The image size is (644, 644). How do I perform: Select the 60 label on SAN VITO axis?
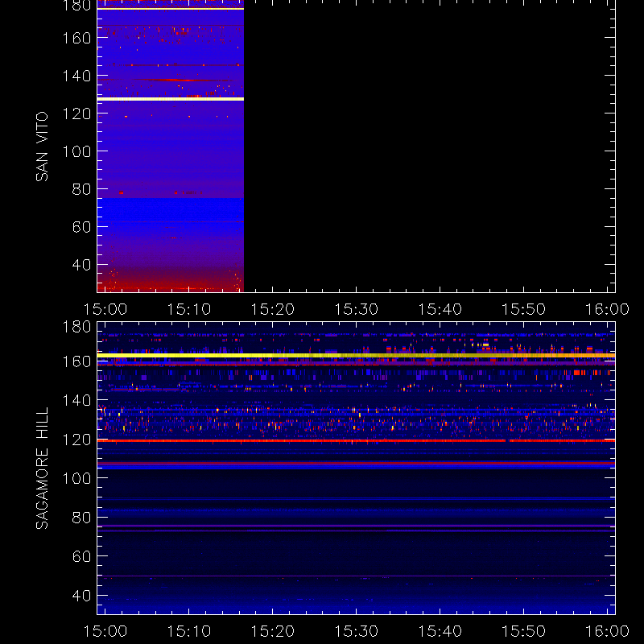tap(81, 227)
